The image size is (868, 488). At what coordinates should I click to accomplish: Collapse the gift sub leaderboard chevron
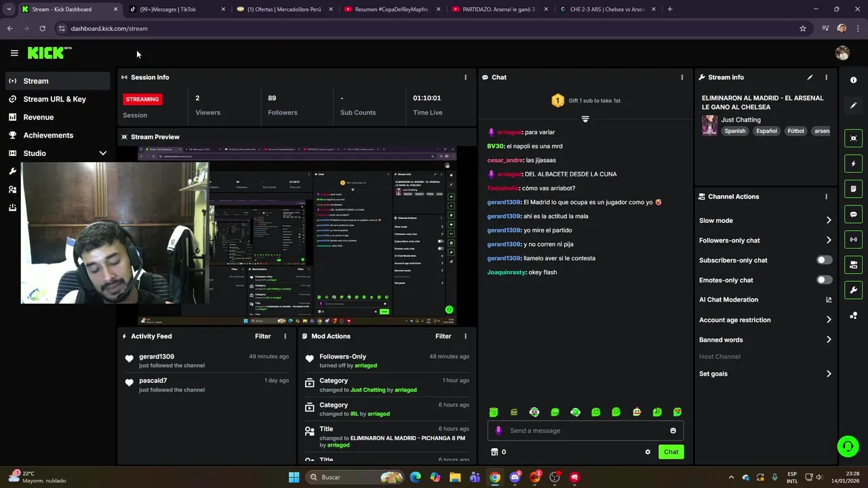[x=585, y=119]
